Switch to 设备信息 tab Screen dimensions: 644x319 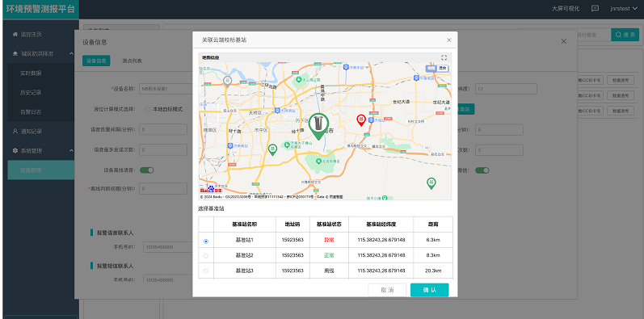(96, 61)
